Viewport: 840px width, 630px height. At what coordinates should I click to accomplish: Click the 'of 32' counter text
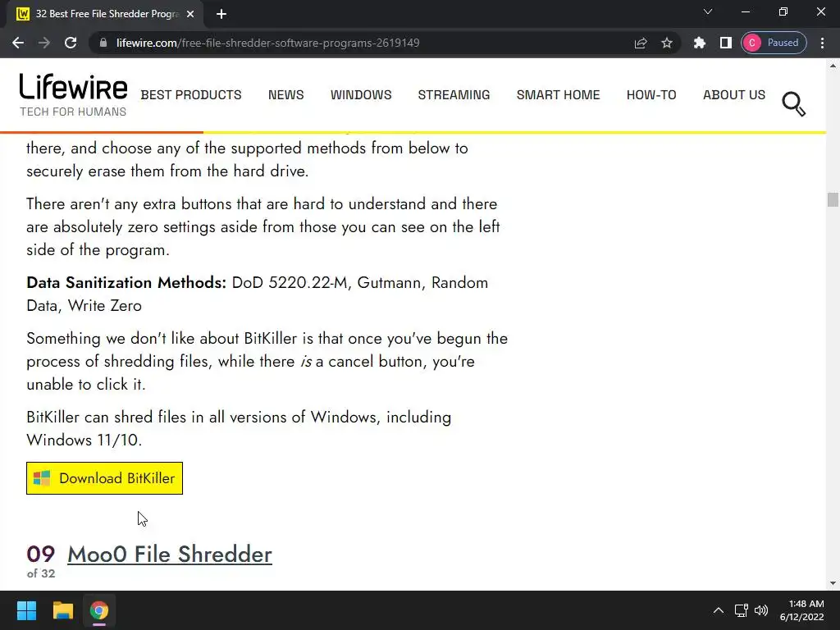point(41,573)
